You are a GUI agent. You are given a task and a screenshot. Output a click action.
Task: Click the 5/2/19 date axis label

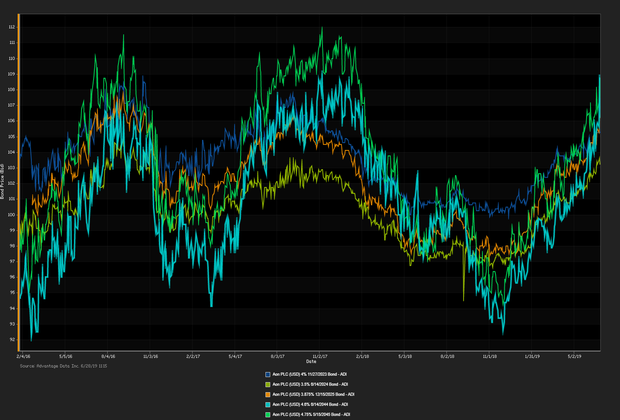point(575,356)
